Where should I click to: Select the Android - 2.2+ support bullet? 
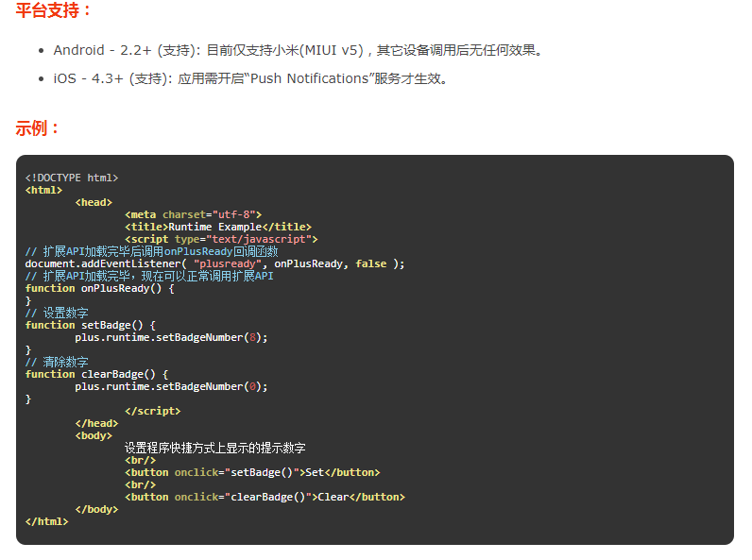(298, 50)
